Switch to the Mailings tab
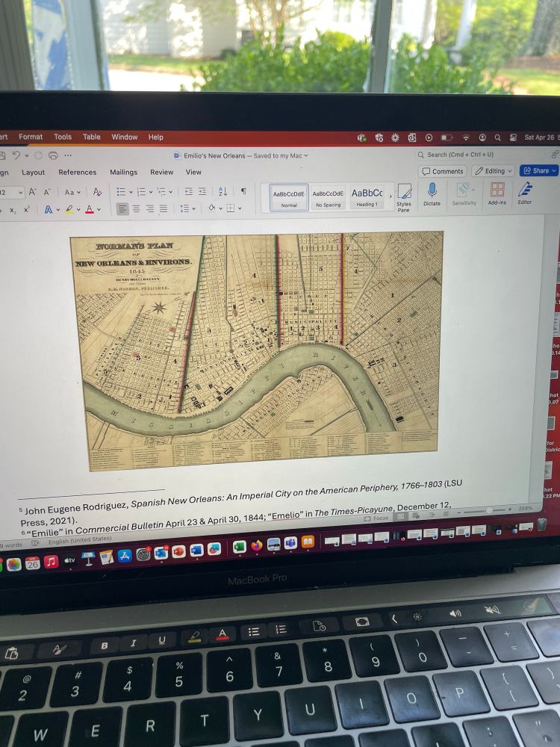 click(123, 173)
